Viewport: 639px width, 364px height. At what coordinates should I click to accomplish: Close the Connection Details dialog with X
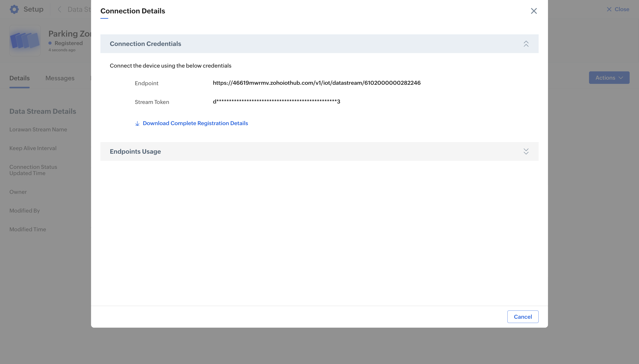[x=534, y=11]
